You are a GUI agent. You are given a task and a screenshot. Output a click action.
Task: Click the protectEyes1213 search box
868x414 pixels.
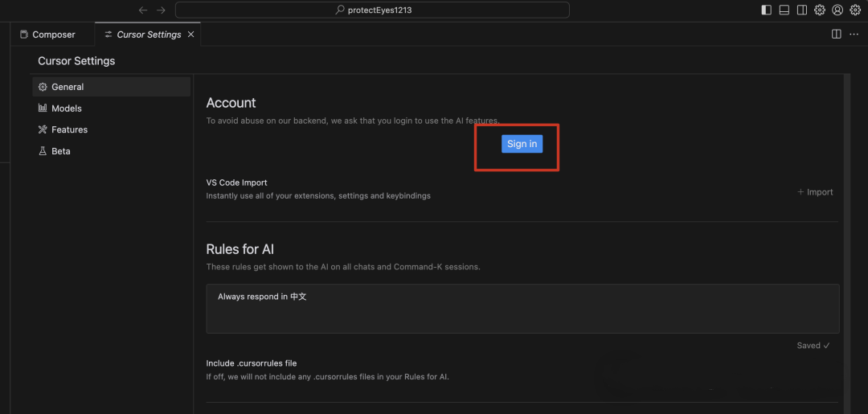pyautogui.click(x=372, y=10)
